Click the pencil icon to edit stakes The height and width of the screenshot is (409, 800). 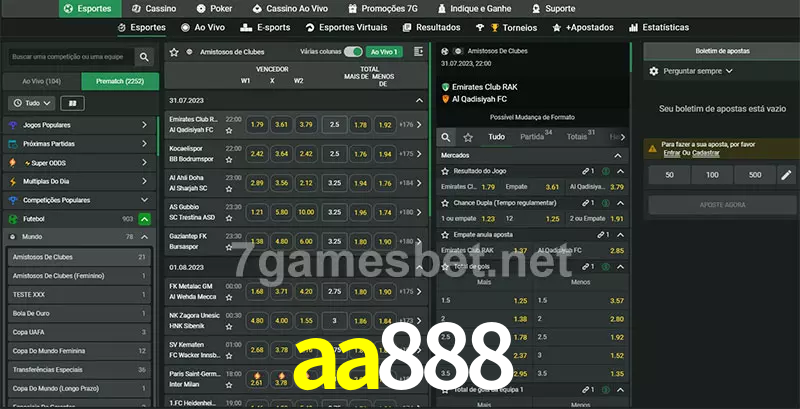pos(786,175)
